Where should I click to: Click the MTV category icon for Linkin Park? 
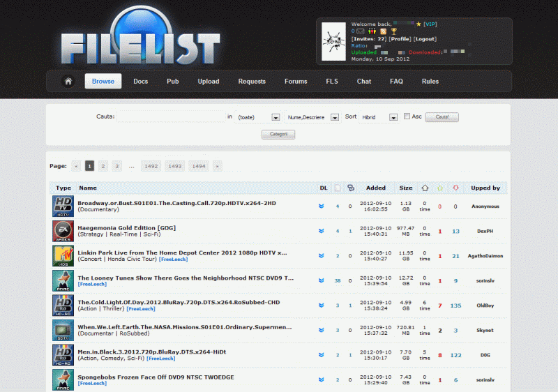click(63, 255)
